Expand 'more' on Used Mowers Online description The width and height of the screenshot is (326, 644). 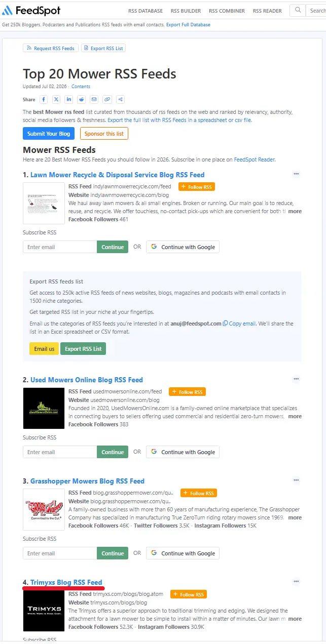click(x=295, y=416)
